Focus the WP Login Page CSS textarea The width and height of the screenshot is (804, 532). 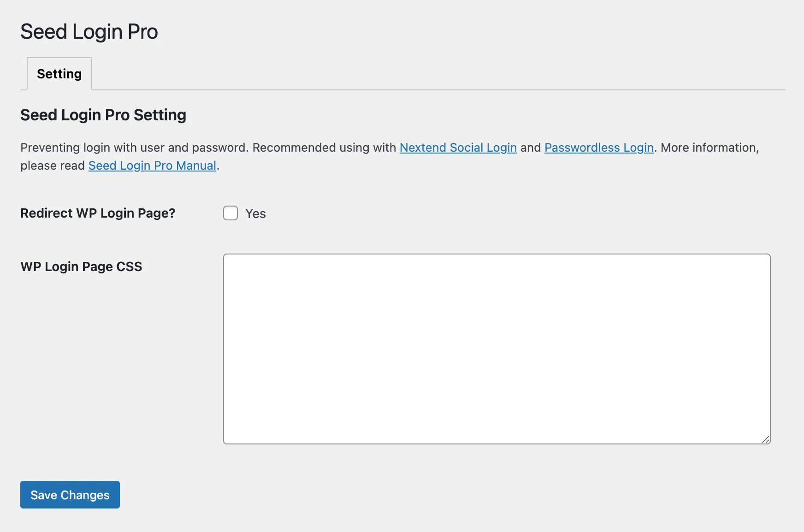click(497, 349)
